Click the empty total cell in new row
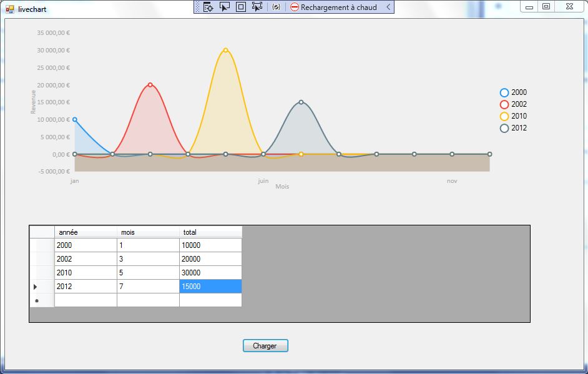 click(x=210, y=300)
